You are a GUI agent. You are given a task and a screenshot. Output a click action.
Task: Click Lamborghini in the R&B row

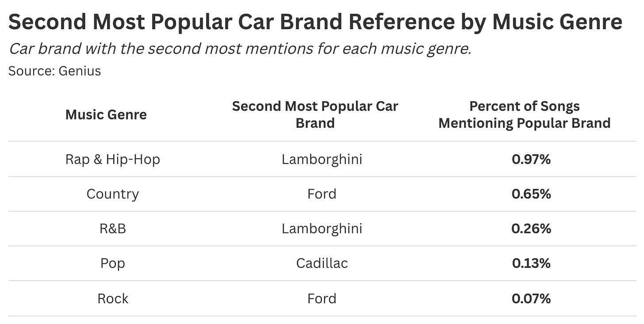322,229
